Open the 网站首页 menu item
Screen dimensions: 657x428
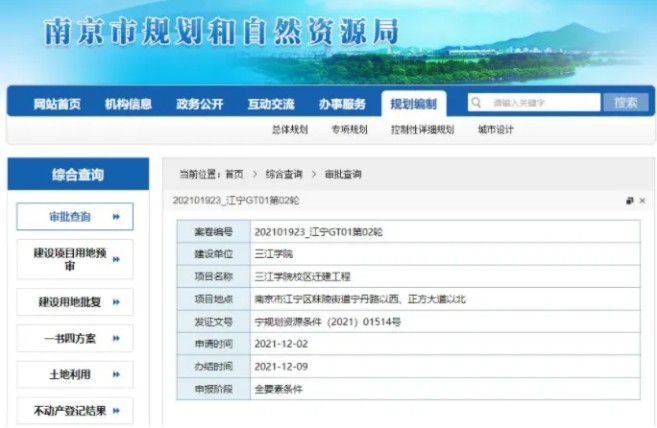pyautogui.click(x=57, y=104)
